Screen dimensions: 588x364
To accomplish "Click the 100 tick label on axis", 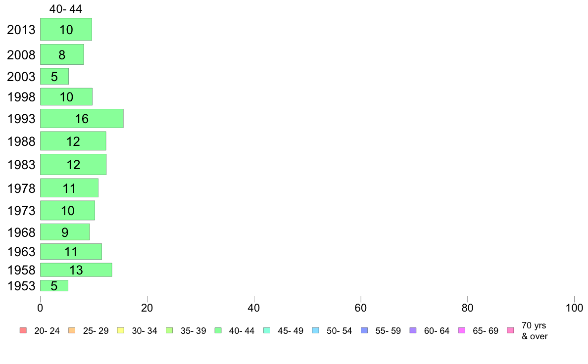I will [574, 308].
